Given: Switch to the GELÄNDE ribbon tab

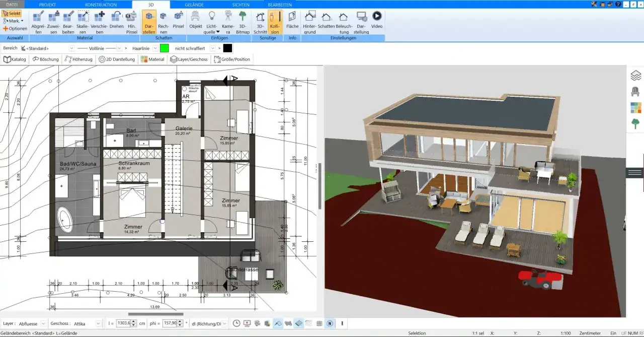Looking at the screenshot, I should click(194, 4).
